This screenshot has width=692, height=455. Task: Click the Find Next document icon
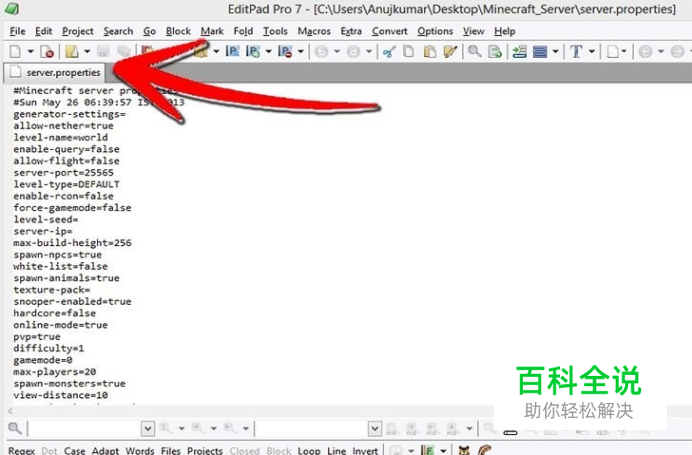pyautogui.click(x=495, y=52)
